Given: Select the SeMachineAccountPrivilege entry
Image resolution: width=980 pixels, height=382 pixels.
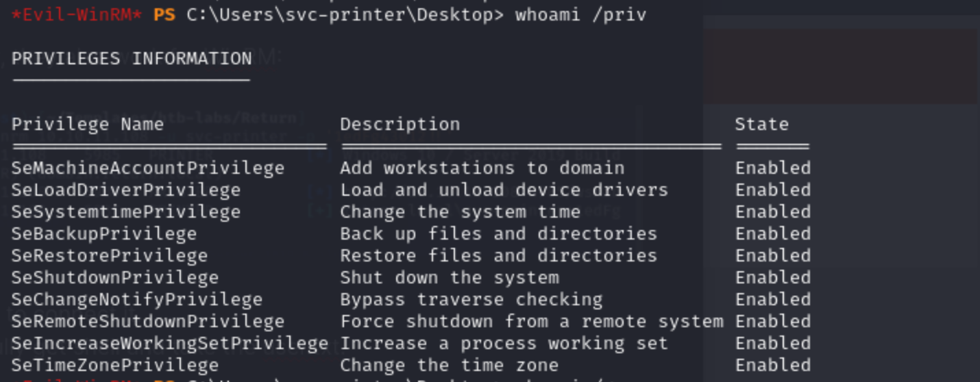Looking at the screenshot, I should [x=147, y=168].
